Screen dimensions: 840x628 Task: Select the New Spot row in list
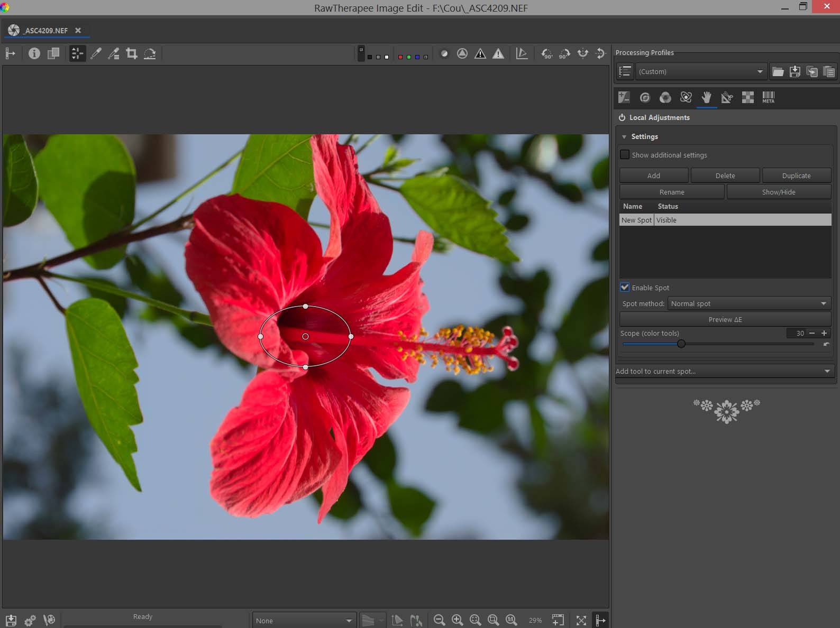636,220
